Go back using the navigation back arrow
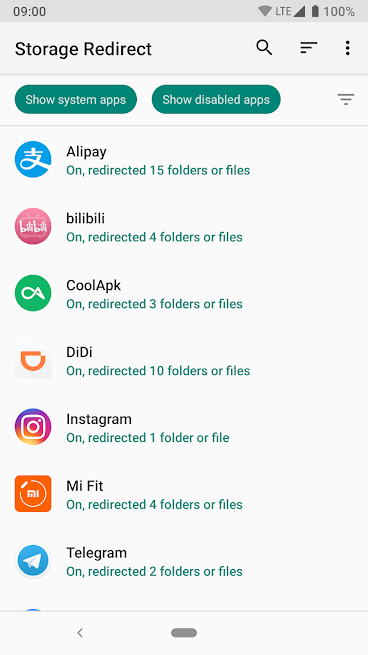Viewport: 368px width, 655px height. click(x=80, y=633)
